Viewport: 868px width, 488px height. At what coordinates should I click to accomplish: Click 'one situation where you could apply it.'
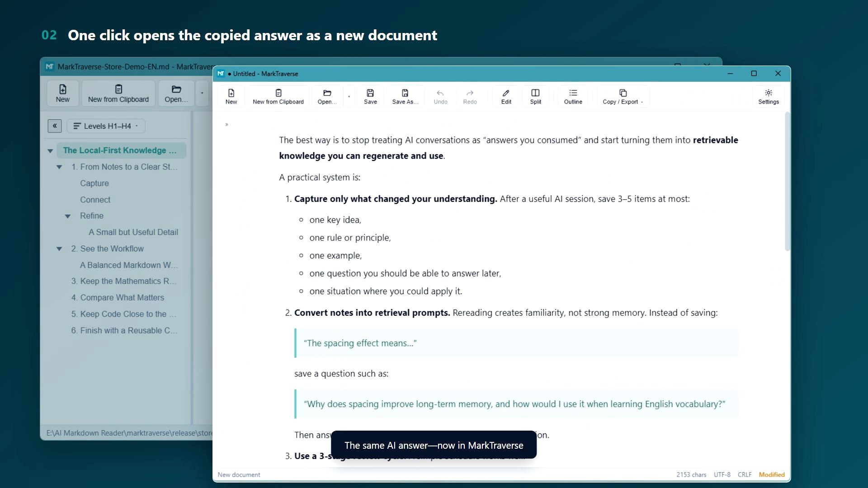pos(386,291)
